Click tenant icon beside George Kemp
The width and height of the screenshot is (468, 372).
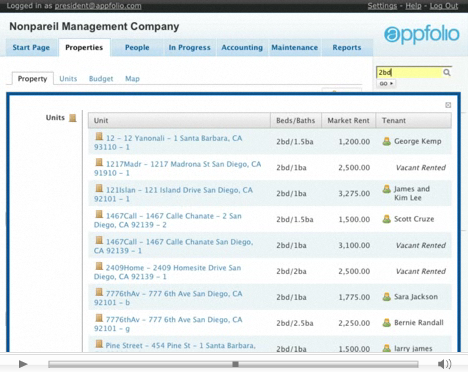(x=386, y=141)
